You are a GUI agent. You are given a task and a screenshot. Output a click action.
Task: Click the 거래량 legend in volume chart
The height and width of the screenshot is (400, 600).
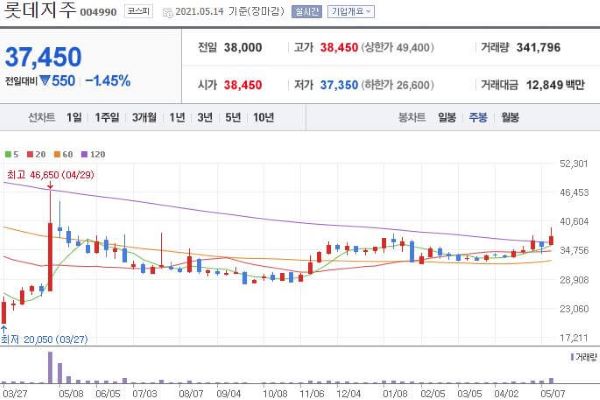pos(584,357)
